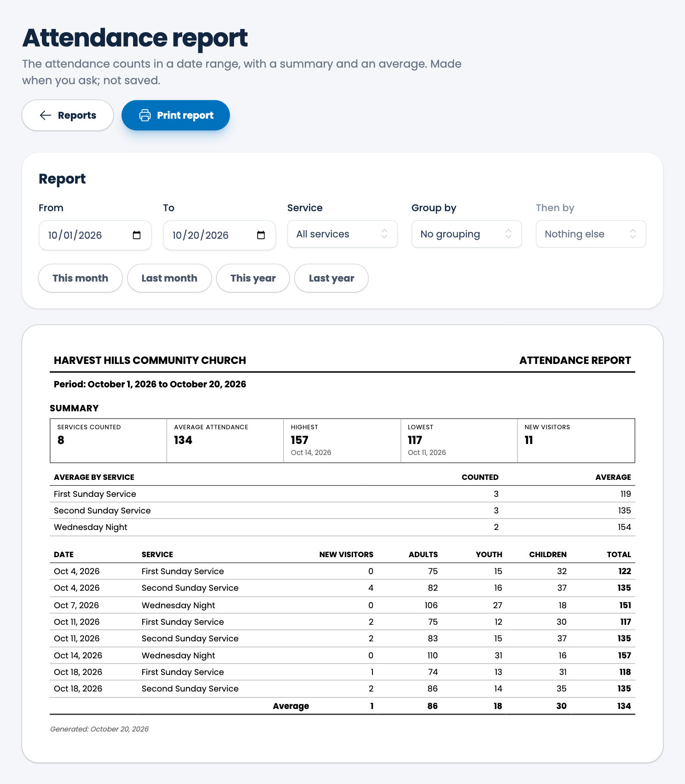Click the back arrow icon beside Reports
The height and width of the screenshot is (784, 685).
tap(46, 115)
